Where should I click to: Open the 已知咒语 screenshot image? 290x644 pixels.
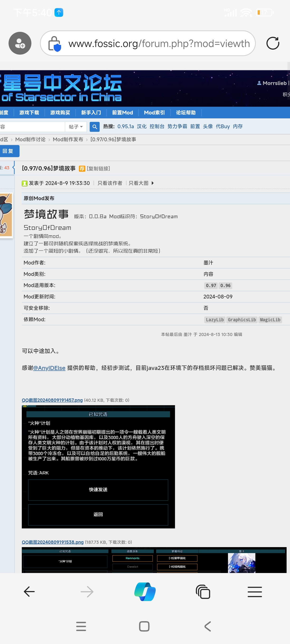tap(98, 467)
